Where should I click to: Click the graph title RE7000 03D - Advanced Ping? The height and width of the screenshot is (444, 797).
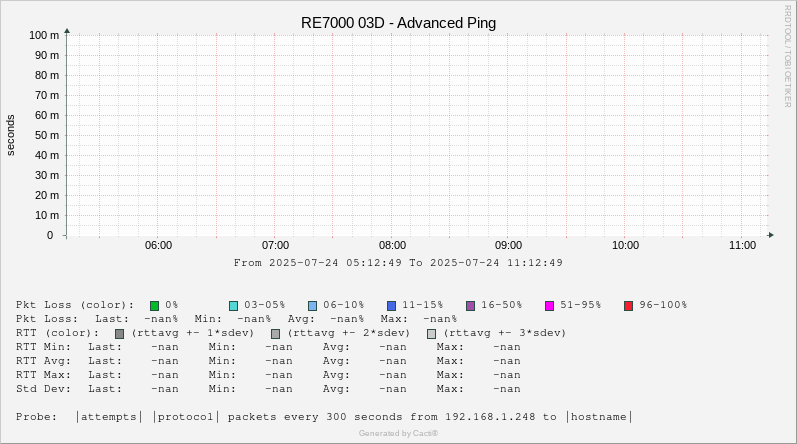(398, 23)
